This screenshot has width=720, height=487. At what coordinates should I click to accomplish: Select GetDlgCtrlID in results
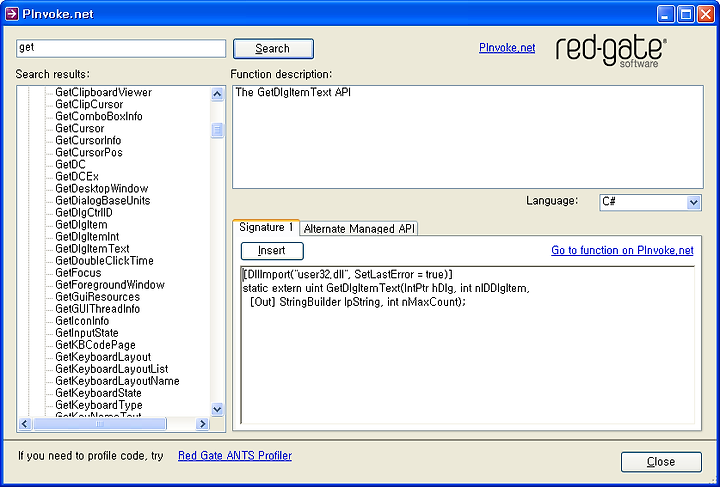[x=84, y=212]
